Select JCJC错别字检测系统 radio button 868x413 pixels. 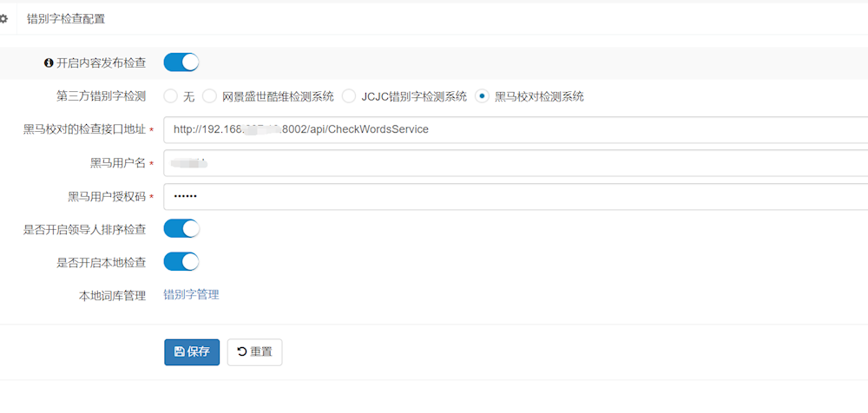pos(349,96)
